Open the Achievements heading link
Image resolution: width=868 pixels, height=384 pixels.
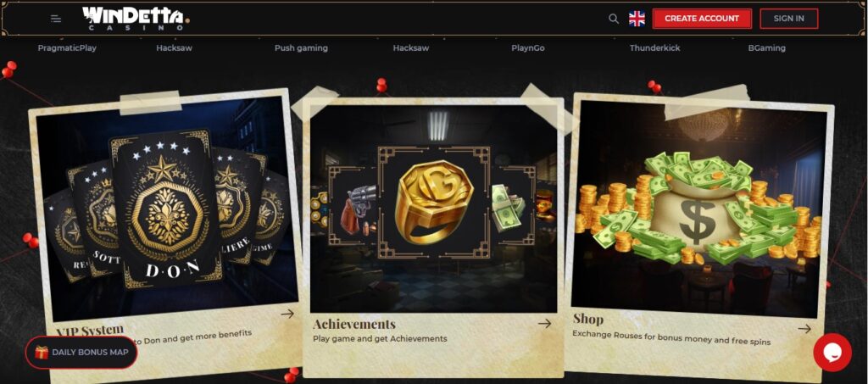coord(354,324)
